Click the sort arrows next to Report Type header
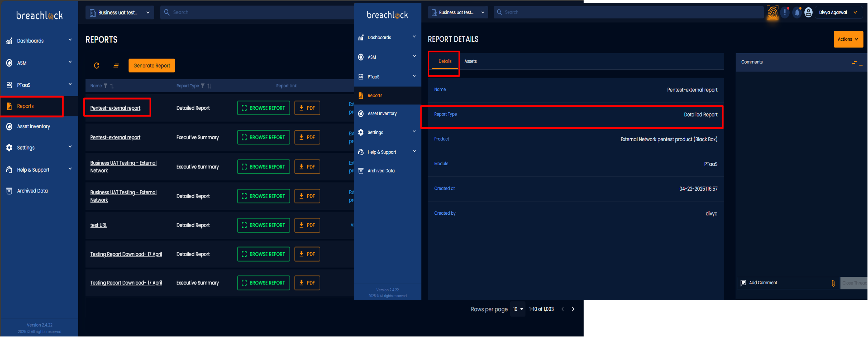The width and height of the screenshot is (868, 337). coord(209,86)
